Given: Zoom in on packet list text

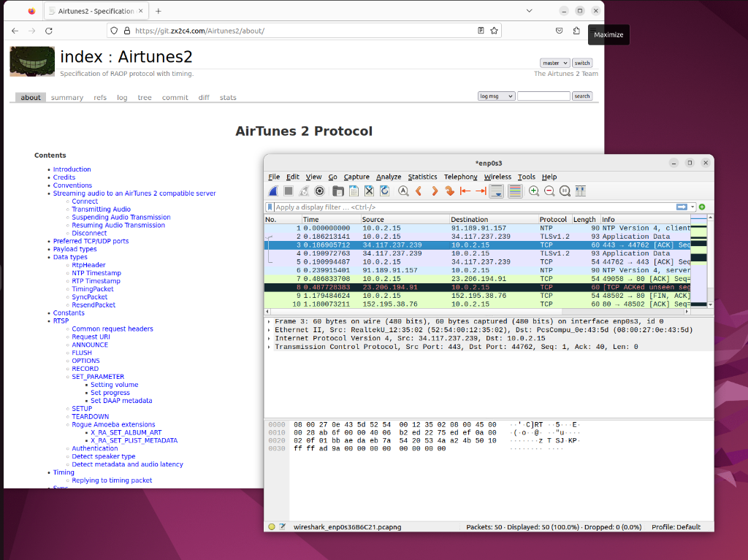Looking at the screenshot, I should [x=534, y=191].
